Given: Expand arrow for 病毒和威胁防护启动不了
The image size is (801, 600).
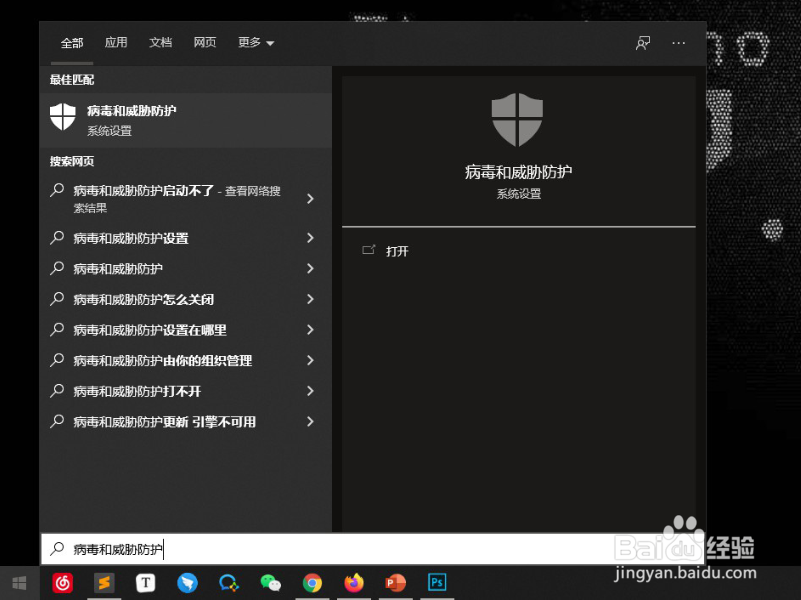Looking at the screenshot, I should (x=310, y=199).
